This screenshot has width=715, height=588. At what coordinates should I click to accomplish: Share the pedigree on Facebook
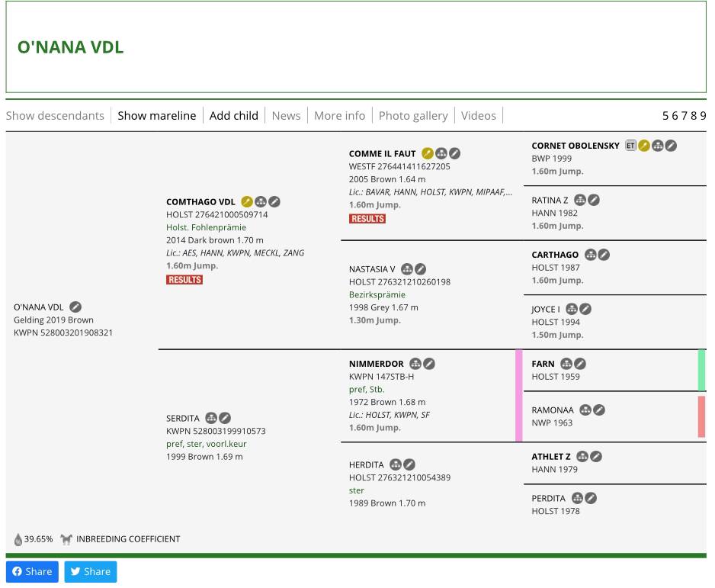point(32,571)
